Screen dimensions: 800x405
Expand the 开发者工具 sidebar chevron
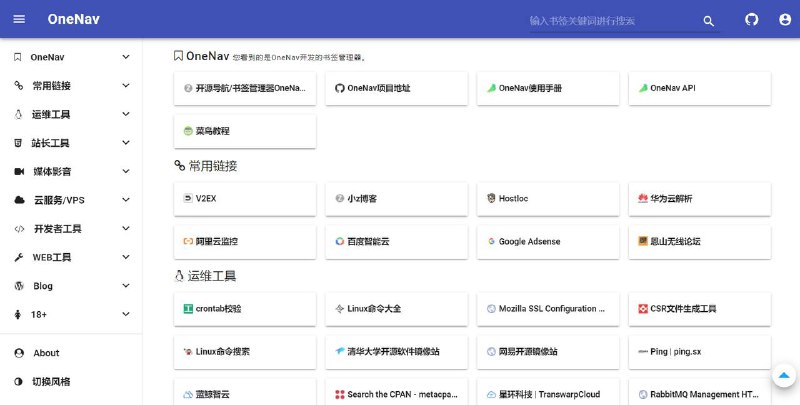click(x=126, y=228)
